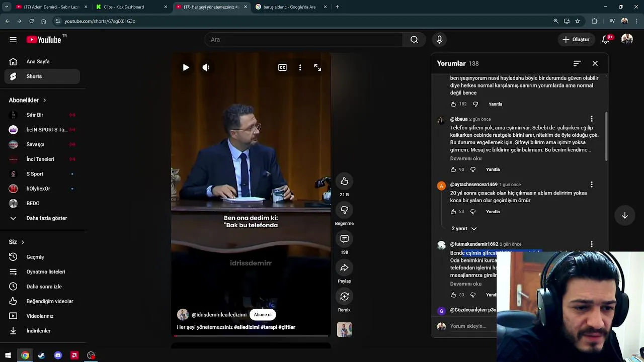Expand @fatmakandemir1692's comment Devamını oku

(x=466, y=284)
